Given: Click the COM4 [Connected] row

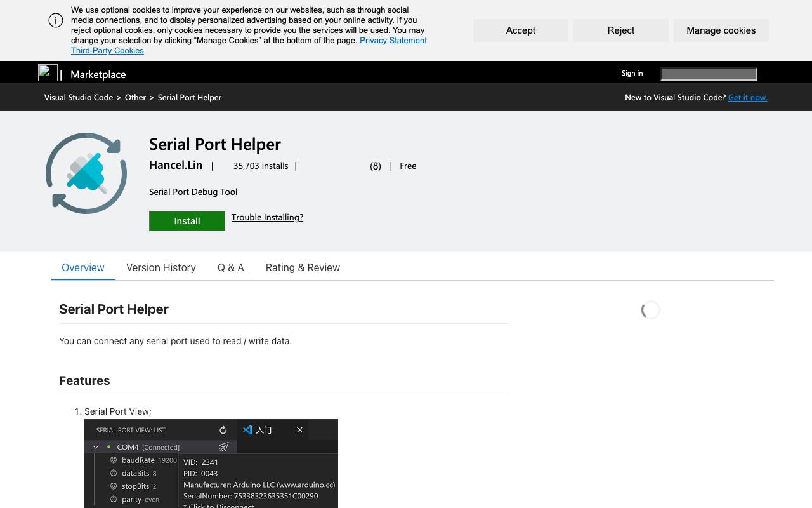Looking at the screenshot, I should click(161, 447).
